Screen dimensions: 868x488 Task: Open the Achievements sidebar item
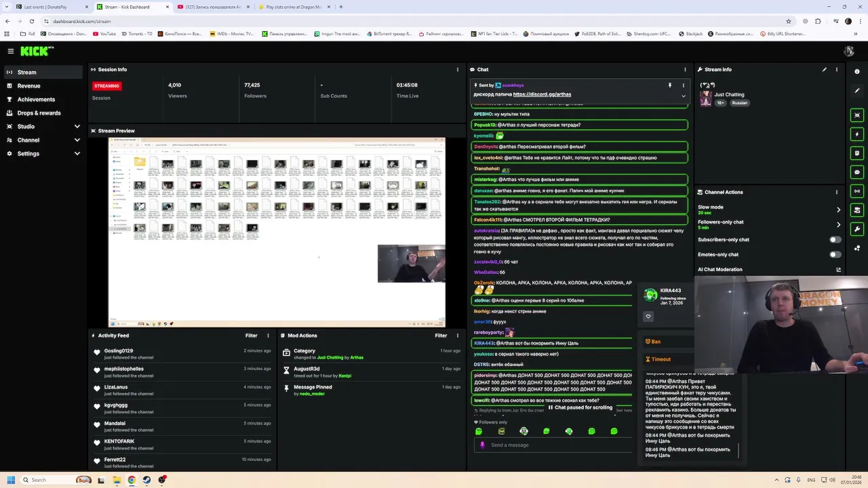click(43, 100)
